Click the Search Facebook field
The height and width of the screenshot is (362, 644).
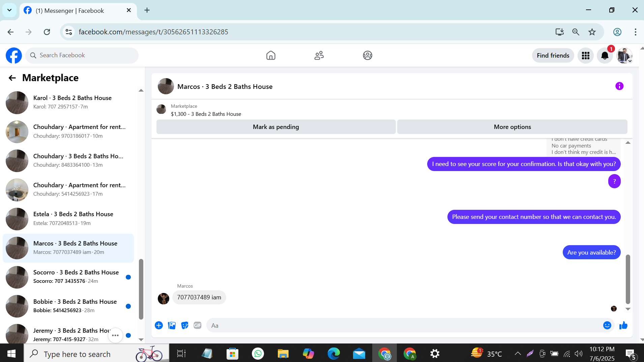[x=82, y=56]
